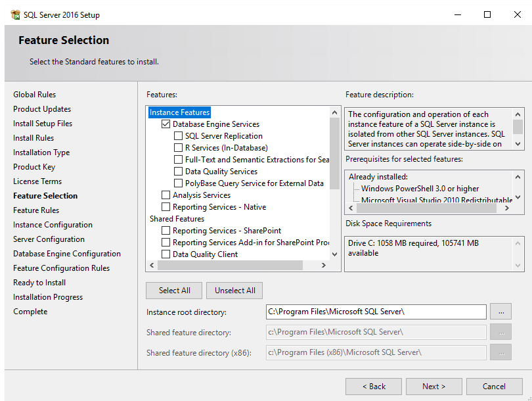Click the Select All button
The width and height of the screenshot is (532, 401).
[x=174, y=291]
